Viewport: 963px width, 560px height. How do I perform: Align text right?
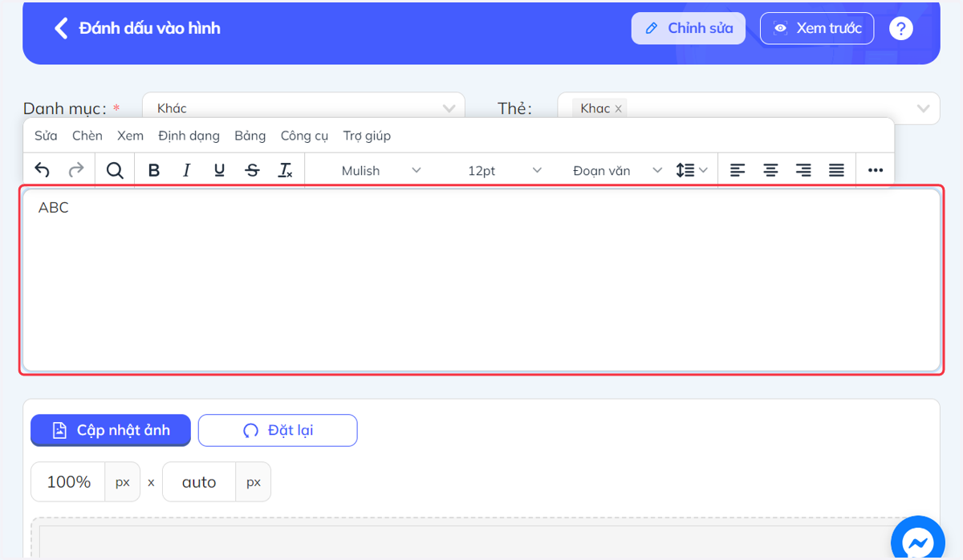(803, 170)
